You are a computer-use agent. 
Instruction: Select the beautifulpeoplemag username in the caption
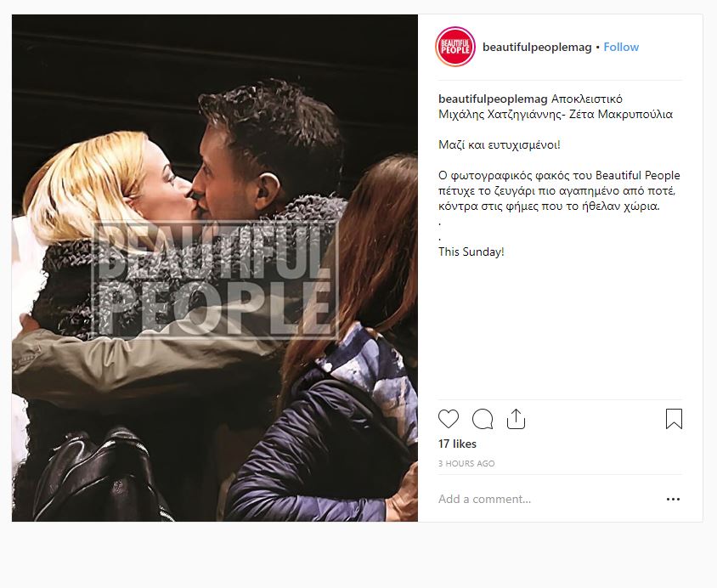[x=493, y=99]
